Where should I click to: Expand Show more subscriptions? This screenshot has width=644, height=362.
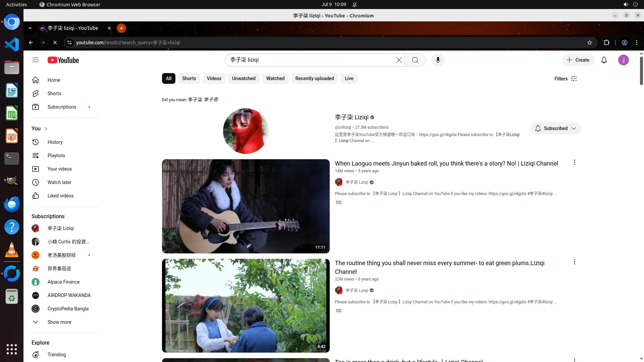pos(59,322)
